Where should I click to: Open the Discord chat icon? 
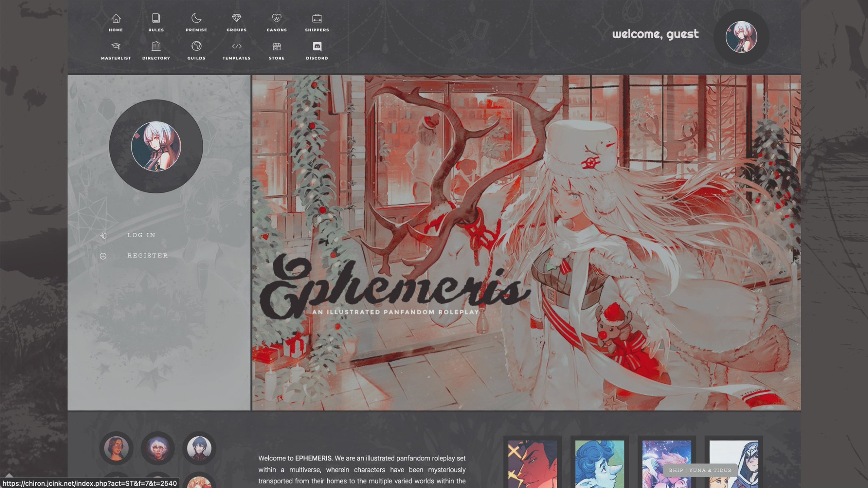(317, 46)
